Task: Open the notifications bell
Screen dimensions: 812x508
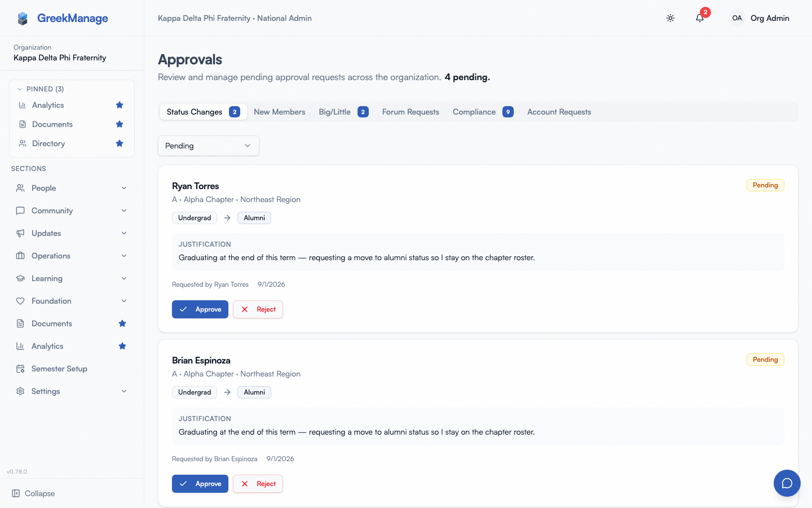Action: point(700,18)
